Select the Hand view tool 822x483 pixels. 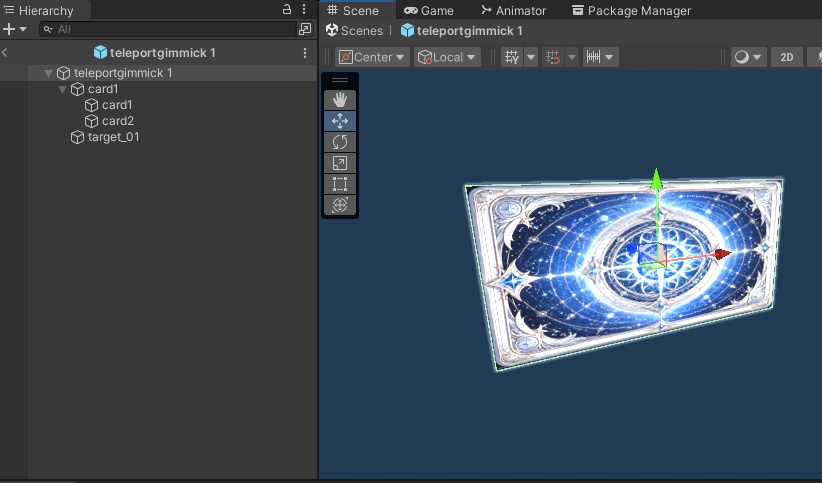340,100
